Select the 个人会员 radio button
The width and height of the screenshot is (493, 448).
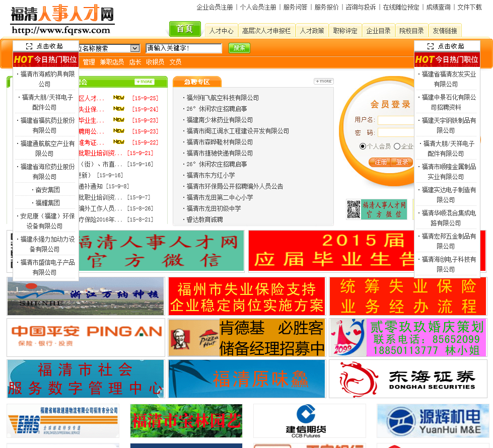click(363, 146)
